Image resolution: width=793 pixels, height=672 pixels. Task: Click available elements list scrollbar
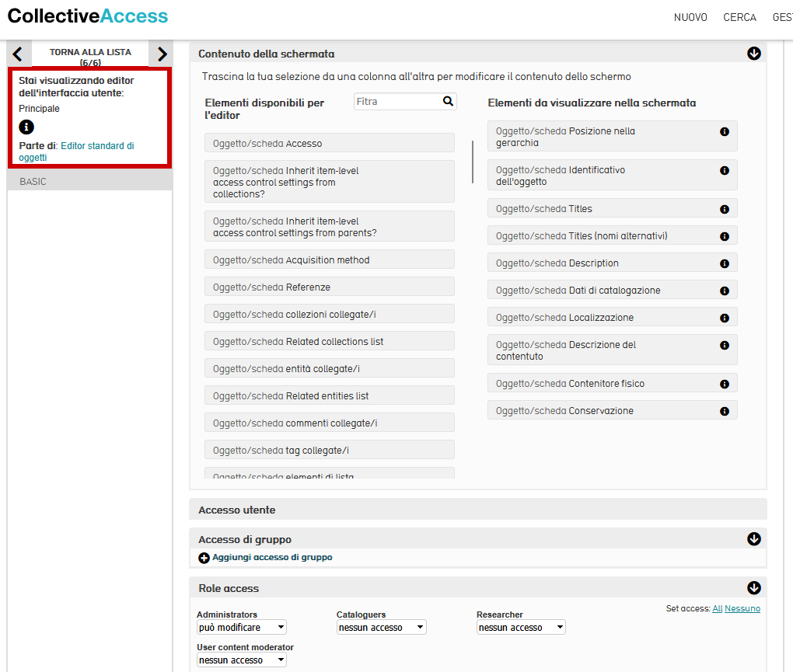click(473, 162)
